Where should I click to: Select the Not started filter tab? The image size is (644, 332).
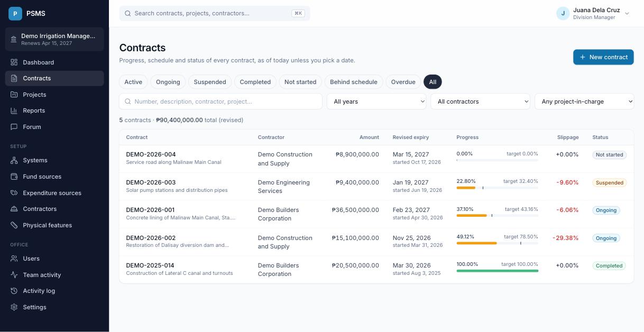(300, 82)
